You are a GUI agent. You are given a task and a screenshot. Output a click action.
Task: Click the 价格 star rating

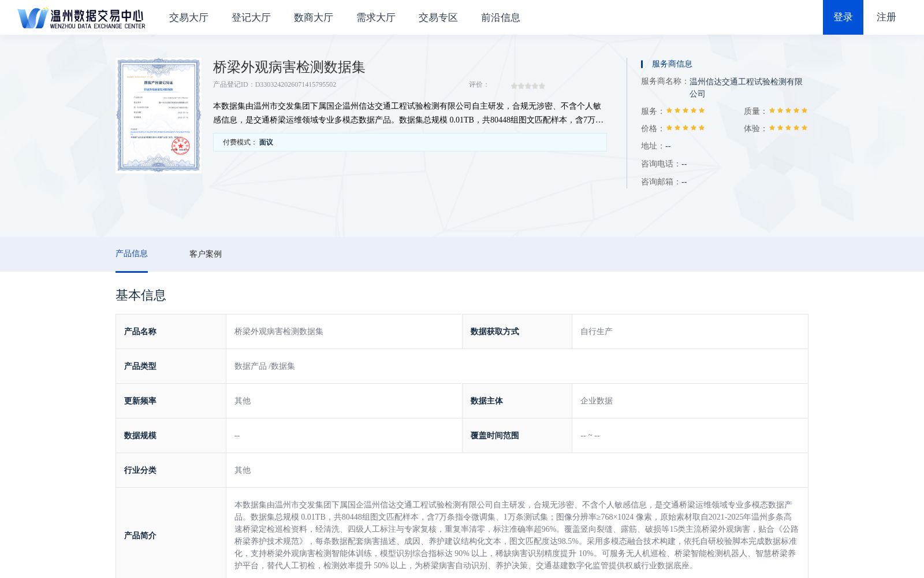click(685, 128)
